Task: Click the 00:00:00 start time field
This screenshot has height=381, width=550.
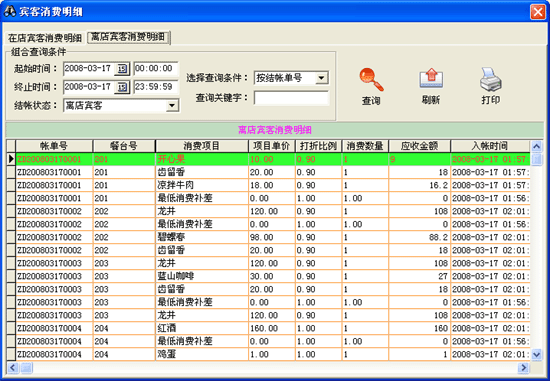Action: 156,68
